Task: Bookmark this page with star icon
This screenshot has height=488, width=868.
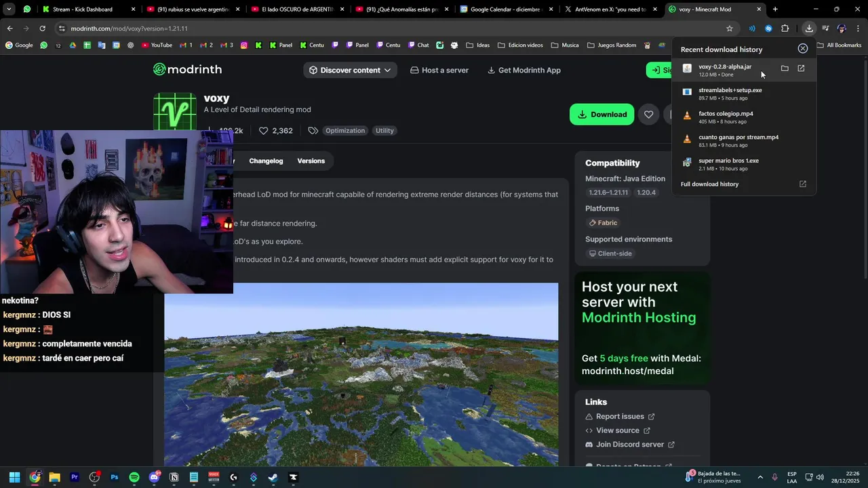Action: (x=730, y=28)
